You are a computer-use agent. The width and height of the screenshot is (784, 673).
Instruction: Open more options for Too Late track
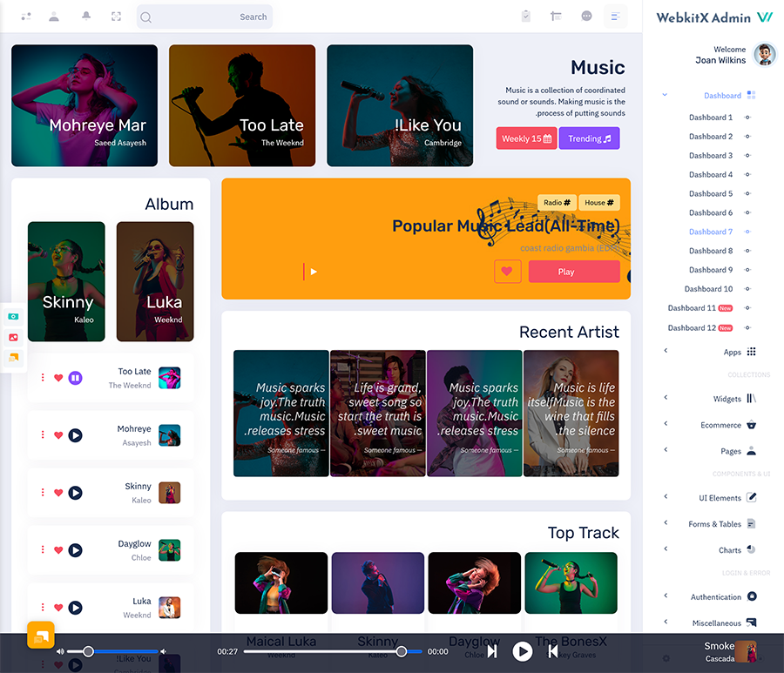tap(43, 378)
